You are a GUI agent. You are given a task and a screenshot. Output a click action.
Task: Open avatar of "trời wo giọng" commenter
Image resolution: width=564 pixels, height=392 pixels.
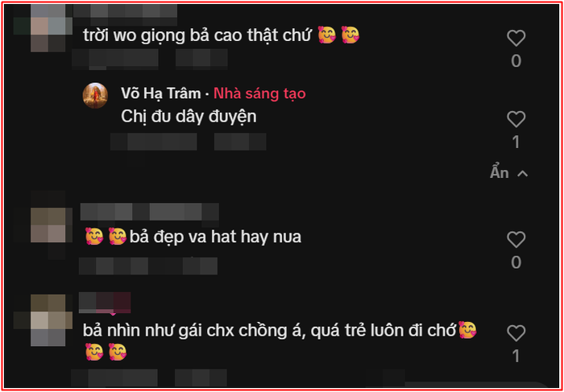(48, 30)
